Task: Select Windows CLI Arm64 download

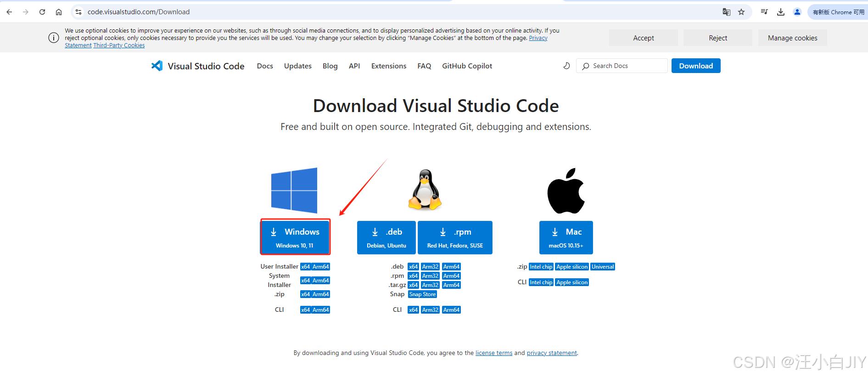Action: click(x=321, y=310)
